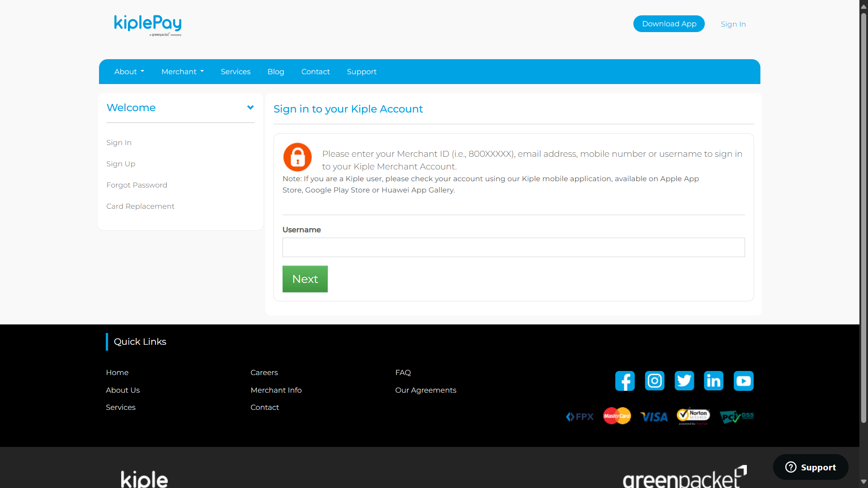Open Support in the navigation bar
The width and height of the screenshot is (868, 488).
(x=362, y=72)
